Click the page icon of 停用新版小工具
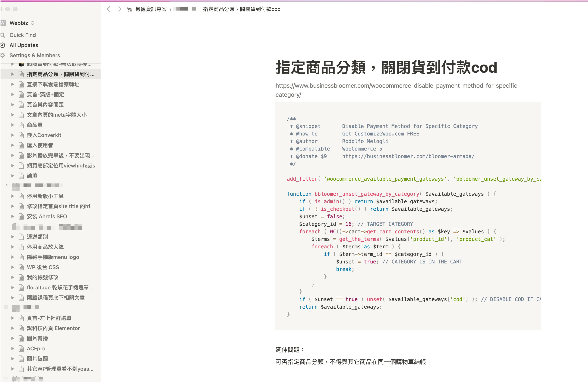 click(x=21, y=196)
